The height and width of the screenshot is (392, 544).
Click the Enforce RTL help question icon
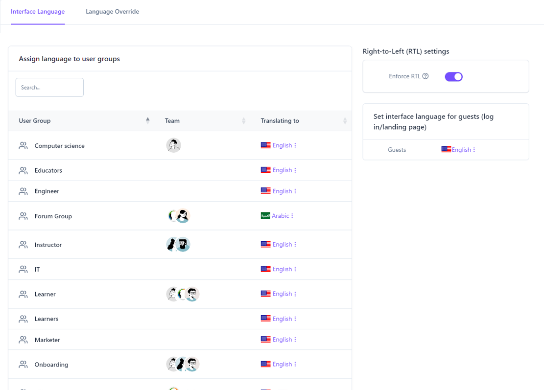pos(426,76)
